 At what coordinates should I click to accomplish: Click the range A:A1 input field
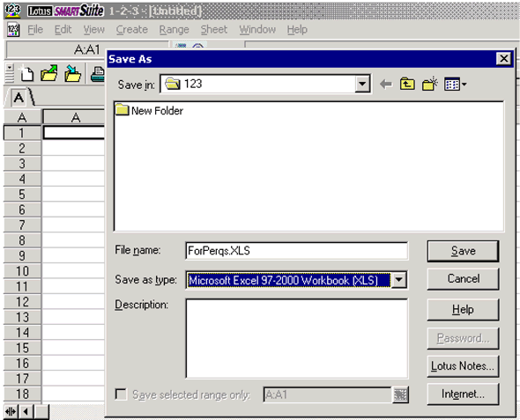(327, 394)
